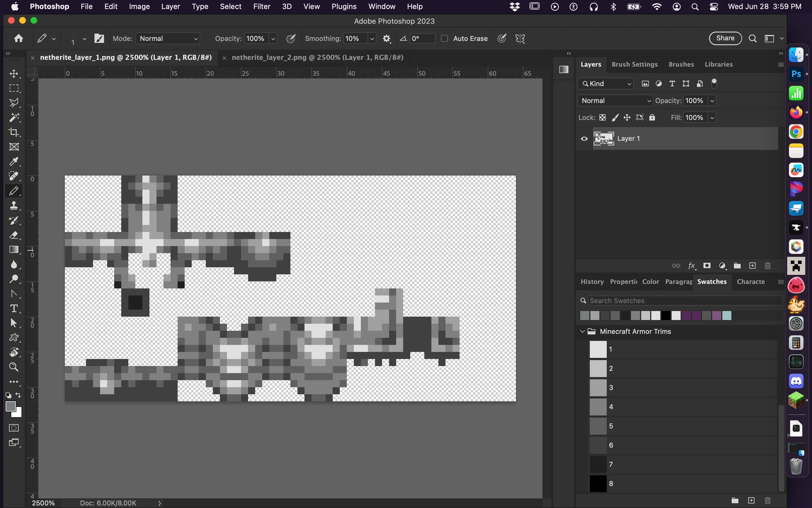812x508 pixels.
Task: Select the Spot Healing Brush tool
Action: click(14, 176)
